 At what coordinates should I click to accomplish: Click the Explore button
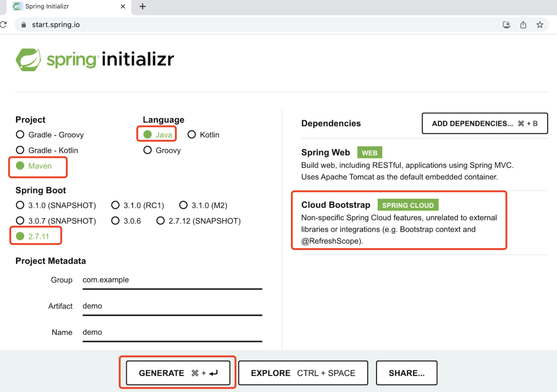click(303, 373)
